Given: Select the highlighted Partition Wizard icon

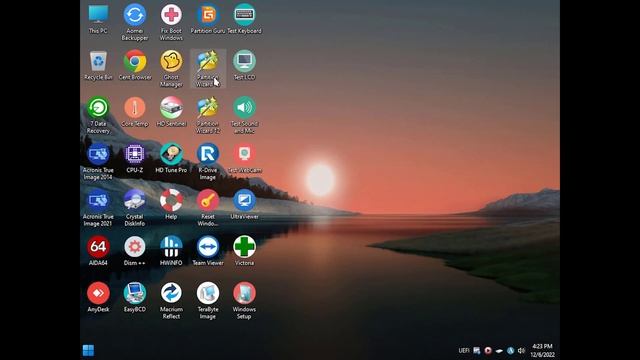Looking at the screenshot, I should click(x=208, y=69).
